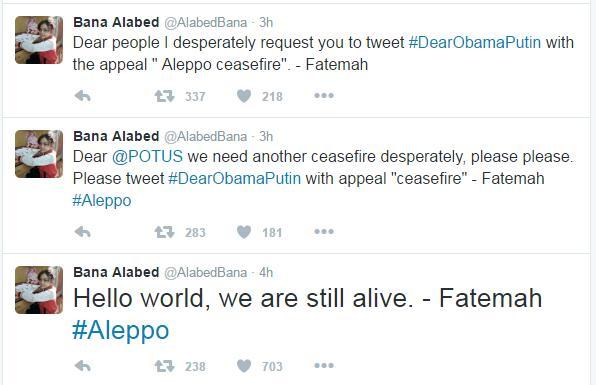596x385 pixels.
Task: Open the 4h timestamp on the last tweet
Action: pyautogui.click(x=266, y=272)
